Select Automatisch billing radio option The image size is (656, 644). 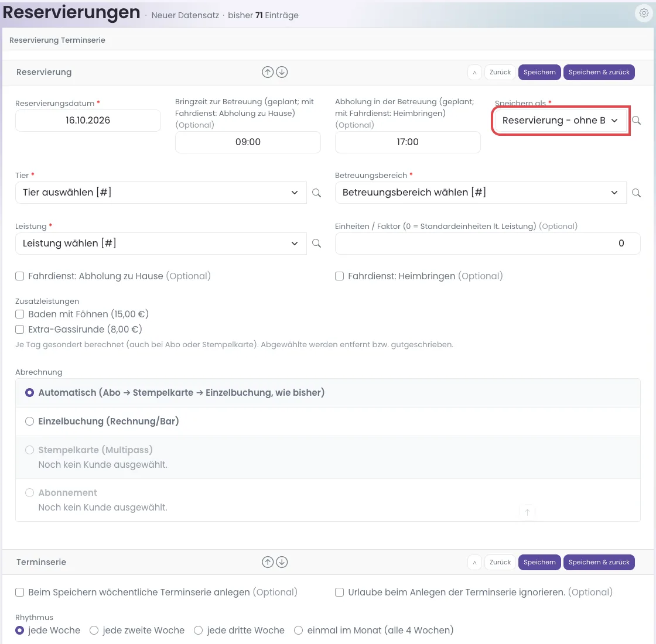coord(29,393)
